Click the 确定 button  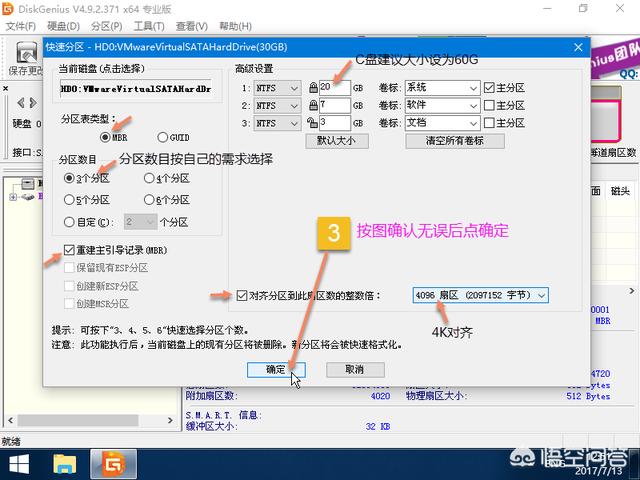[x=276, y=370]
